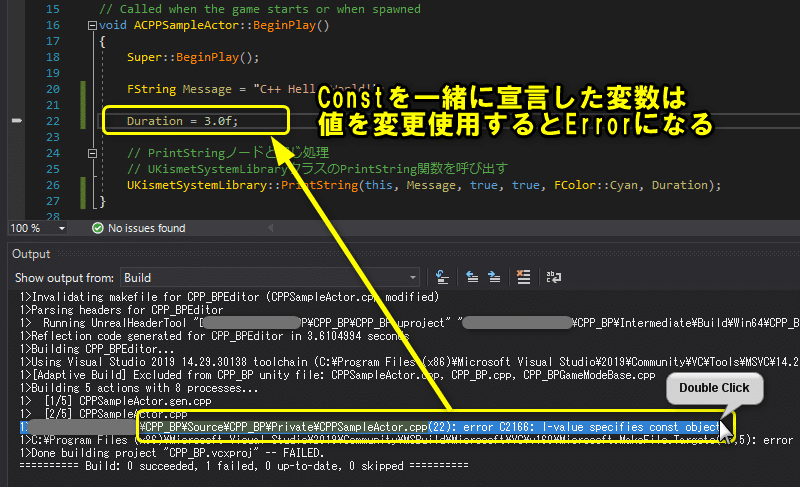Click on code line 'Duration = 3.0f;'
This screenshot has width=800, height=487.
(182, 121)
